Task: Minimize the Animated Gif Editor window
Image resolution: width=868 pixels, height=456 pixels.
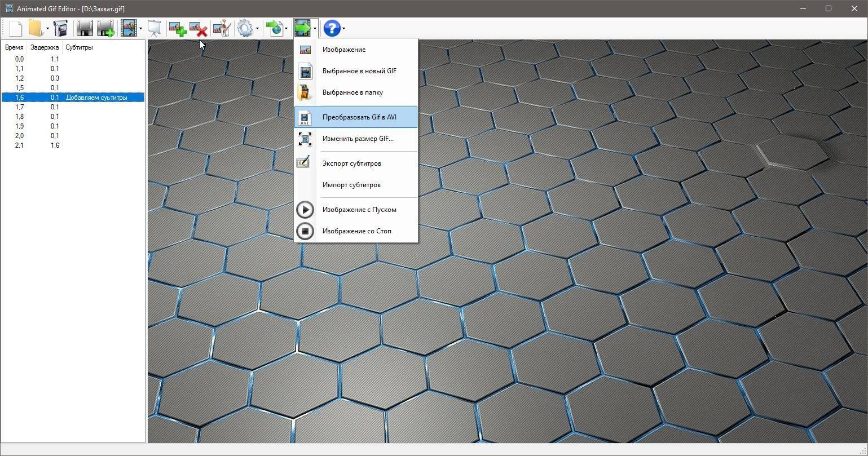Action: pyautogui.click(x=803, y=8)
